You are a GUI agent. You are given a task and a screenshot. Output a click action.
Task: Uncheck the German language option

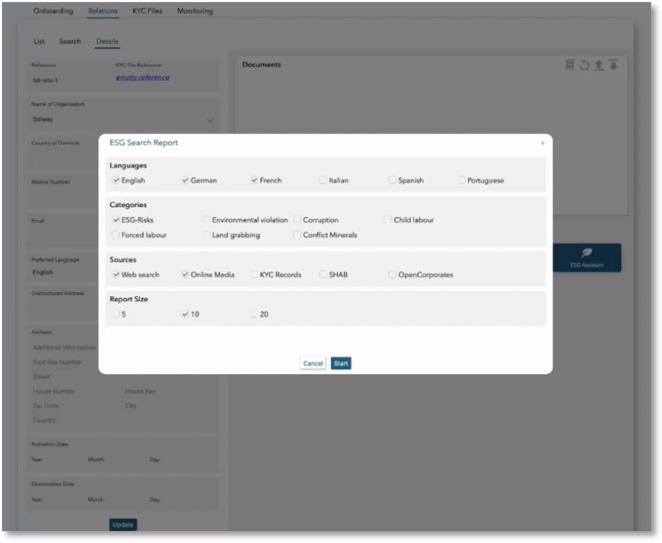coord(186,181)
